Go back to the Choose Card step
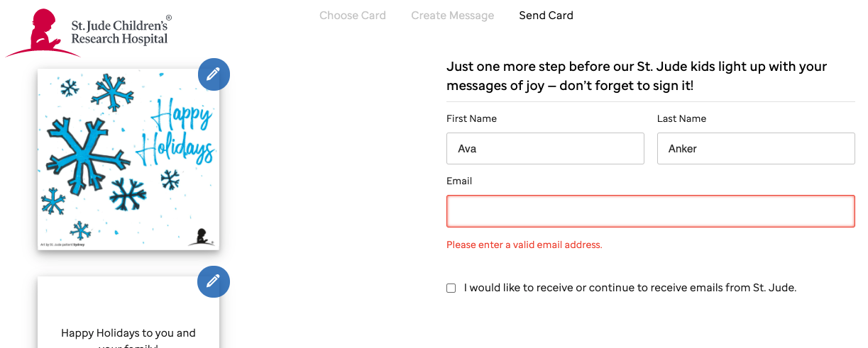The image size is (868, 348). click(x=353, y=16)
